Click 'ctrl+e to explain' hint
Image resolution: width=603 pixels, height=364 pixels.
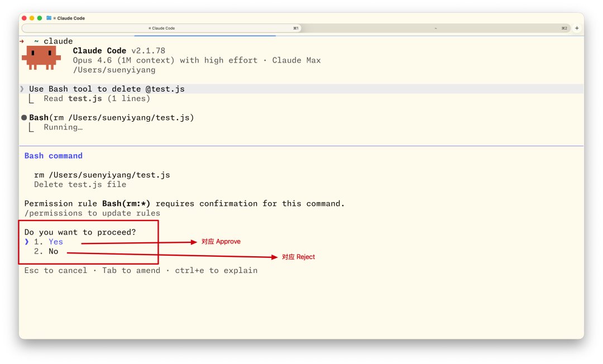216,271
